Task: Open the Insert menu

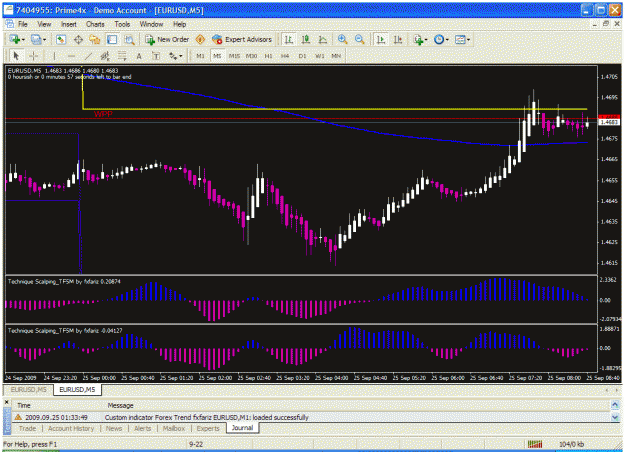Action: pyautogui.click(x=69, y=24)
